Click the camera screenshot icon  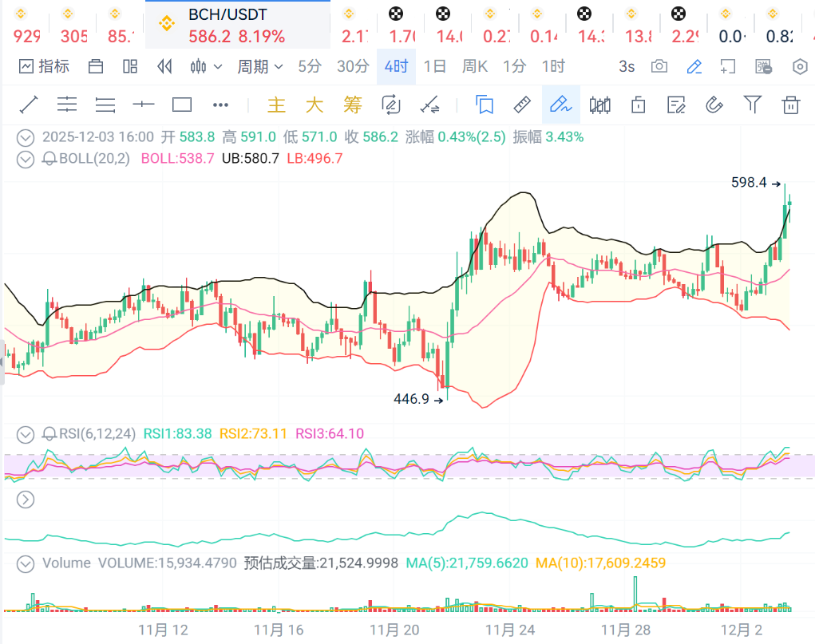click(659, 66)
